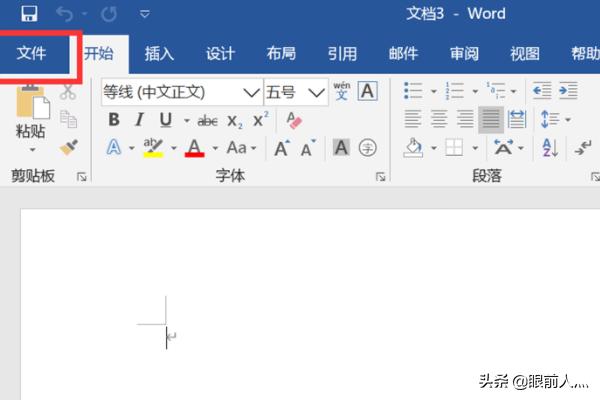Screen dimensions: 600x400
Task: Click the Numbering list icon
Action: [x=454, y=91]
